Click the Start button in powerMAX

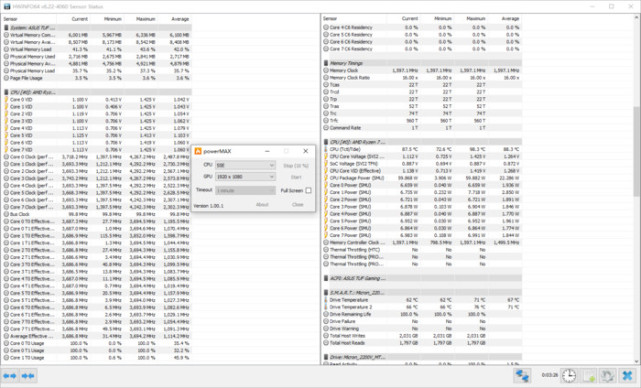click(296, 177)
